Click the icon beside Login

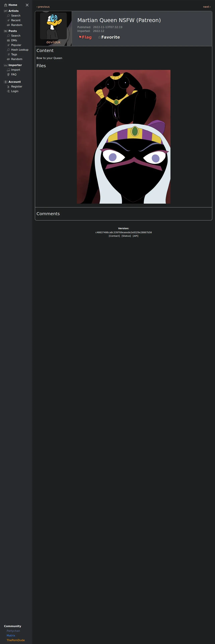point(9,91)
